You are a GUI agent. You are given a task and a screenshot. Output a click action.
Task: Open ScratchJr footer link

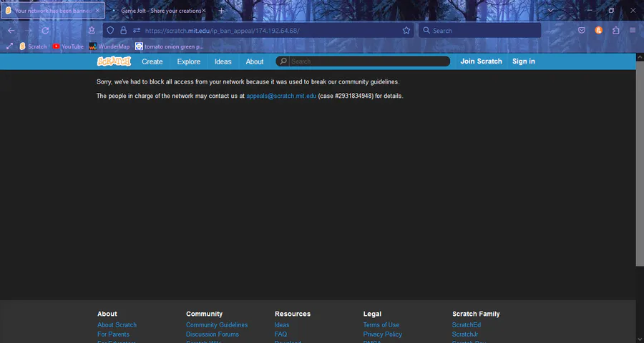click(465, 334)
